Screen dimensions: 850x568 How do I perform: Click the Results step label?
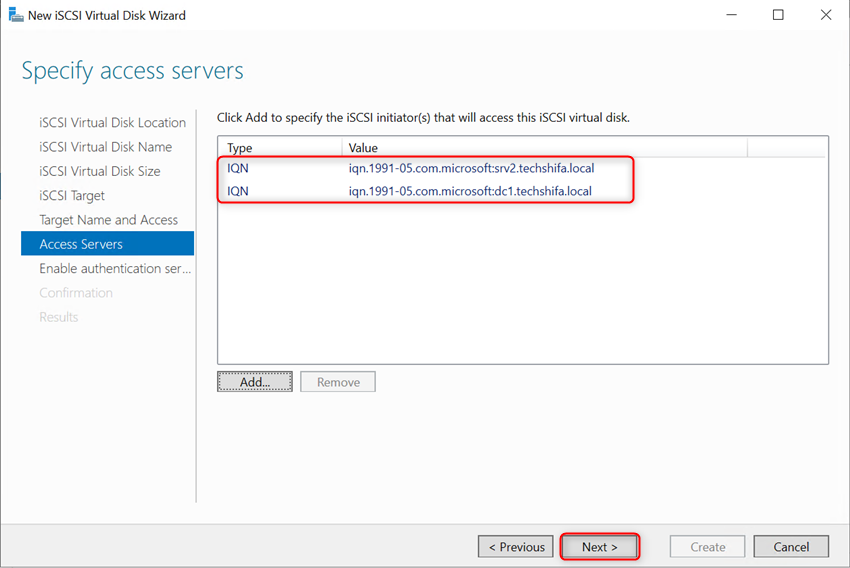point(59,317)
